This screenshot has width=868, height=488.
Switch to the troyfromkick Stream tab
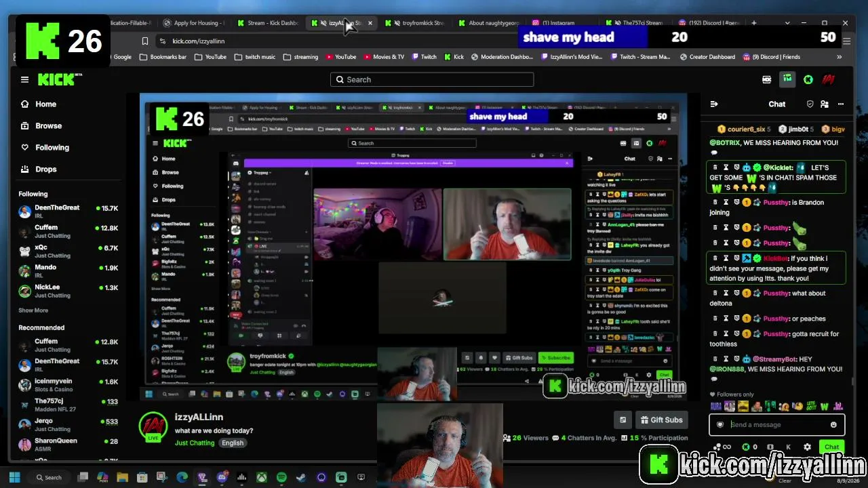(416, 23)
